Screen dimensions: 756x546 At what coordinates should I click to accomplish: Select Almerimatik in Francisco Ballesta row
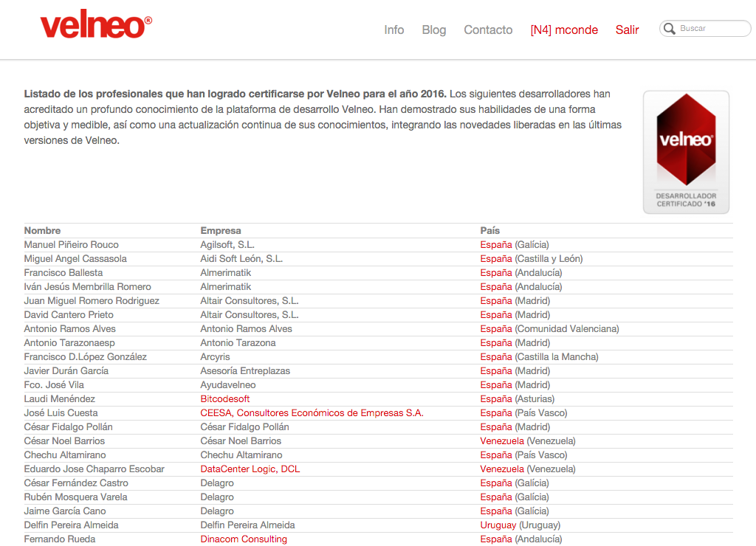click(x=226, y=273)
